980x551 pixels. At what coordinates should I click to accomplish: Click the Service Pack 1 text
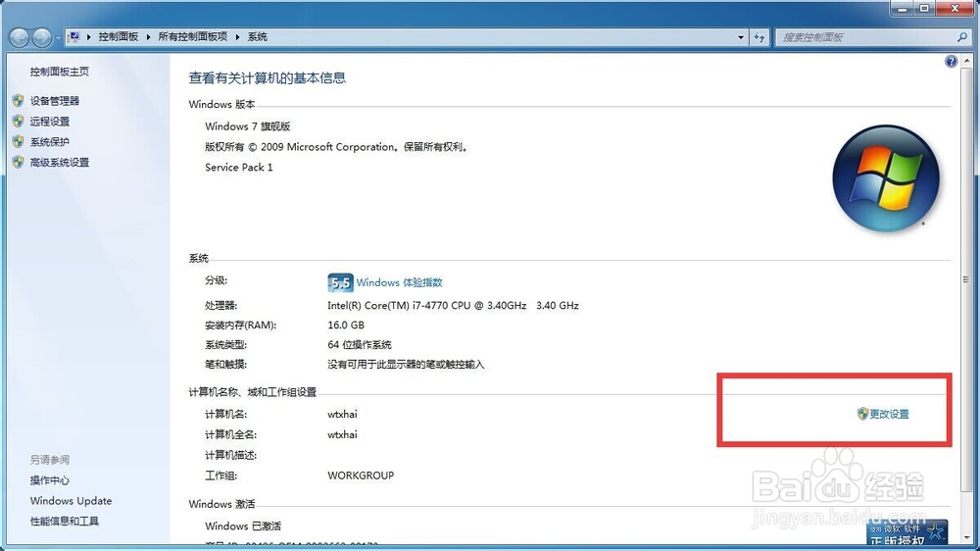(239, 168)
